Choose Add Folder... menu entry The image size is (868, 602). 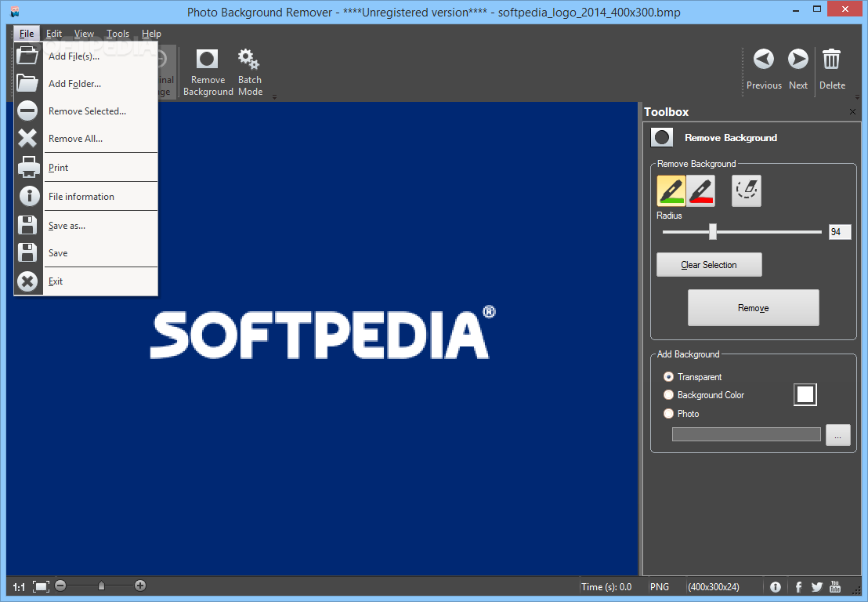click(x=86, y=83)
